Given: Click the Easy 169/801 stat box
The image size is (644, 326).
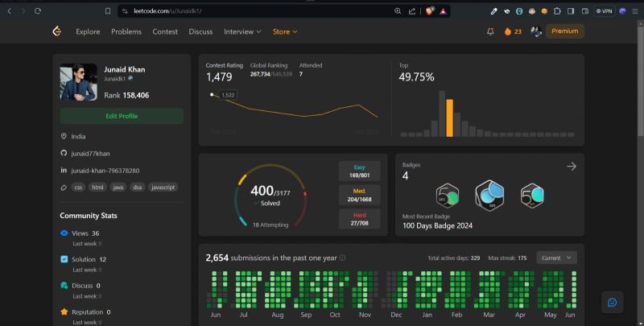Looking at the screenshot, I should [359, 171].
